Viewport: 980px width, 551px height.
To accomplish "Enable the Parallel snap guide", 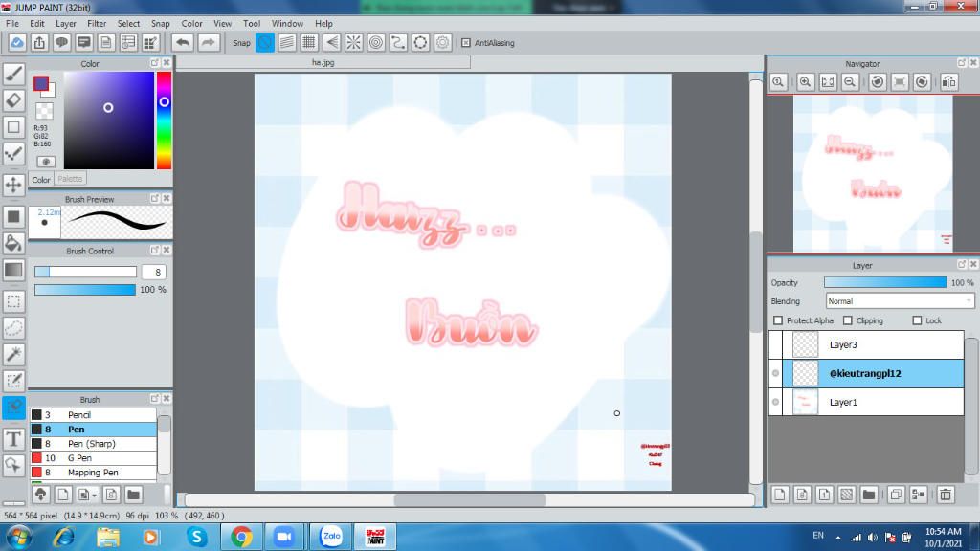I will click(x=287, y=42).
